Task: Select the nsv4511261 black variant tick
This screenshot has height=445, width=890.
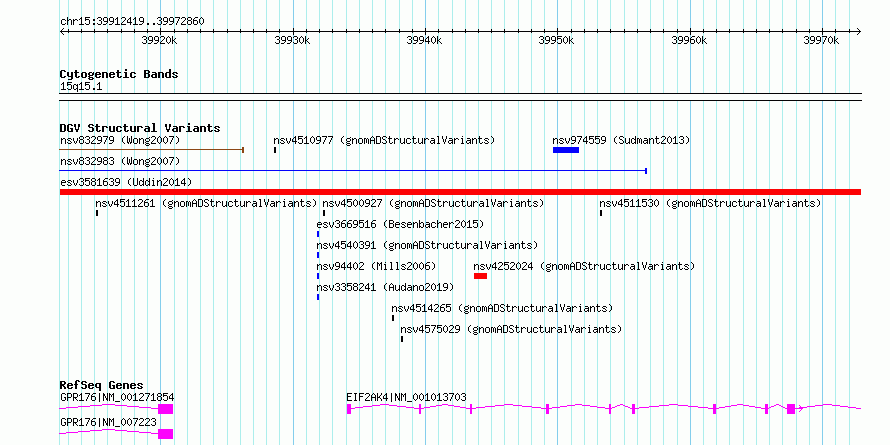Action: pyautogui.click(x=97, y=213)
